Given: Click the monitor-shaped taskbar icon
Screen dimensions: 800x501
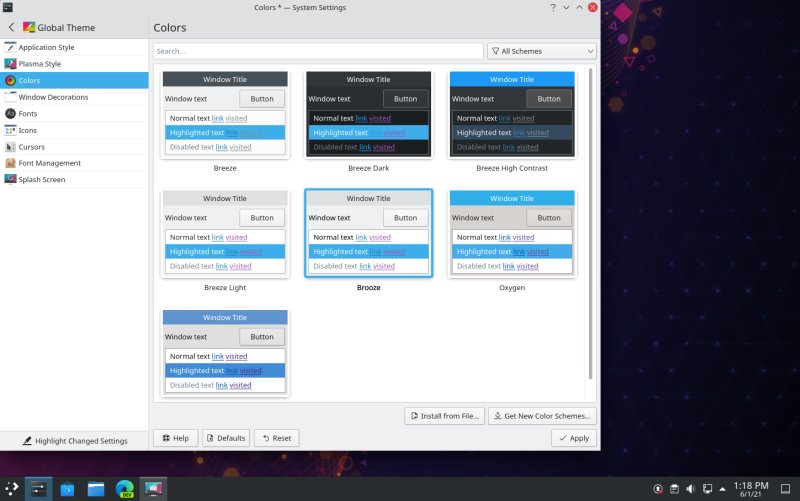Looking at the screenshot, I should (153, 489).
